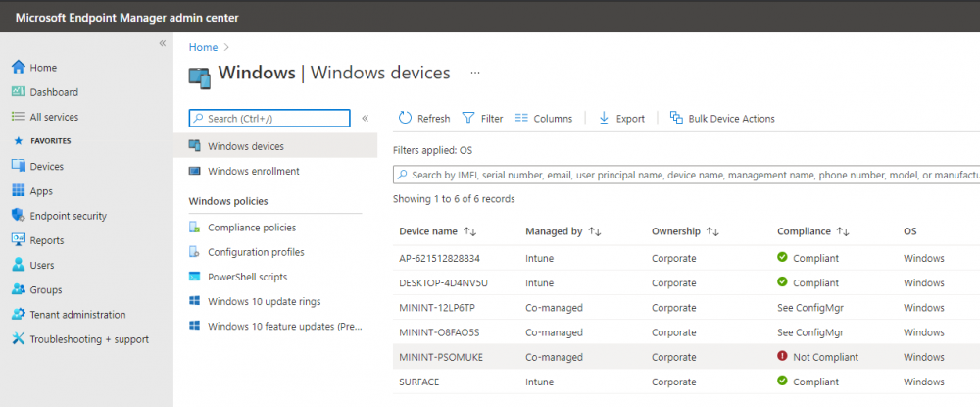Click Compliant status icon for DESKTOP-4D4NV5U
Image resolution: width=980 pixels, height=407 pixels.
coord(782,282)
